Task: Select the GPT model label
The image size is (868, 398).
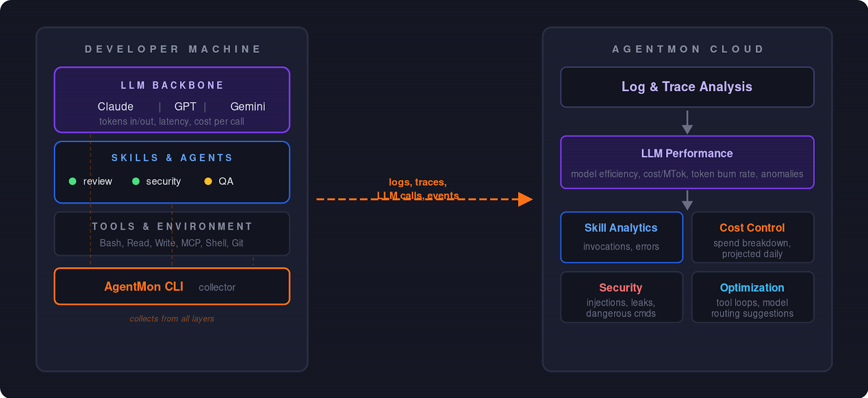Action: coord(185,106)
